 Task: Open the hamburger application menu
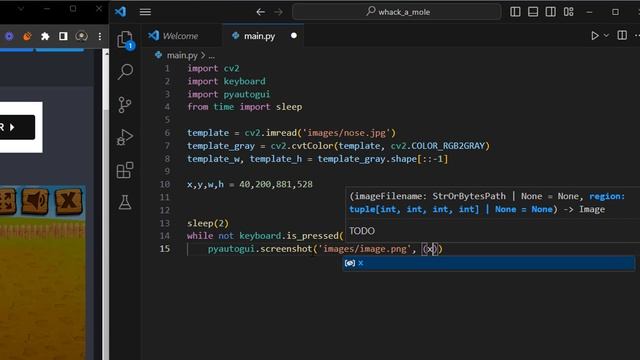(145, 12)
